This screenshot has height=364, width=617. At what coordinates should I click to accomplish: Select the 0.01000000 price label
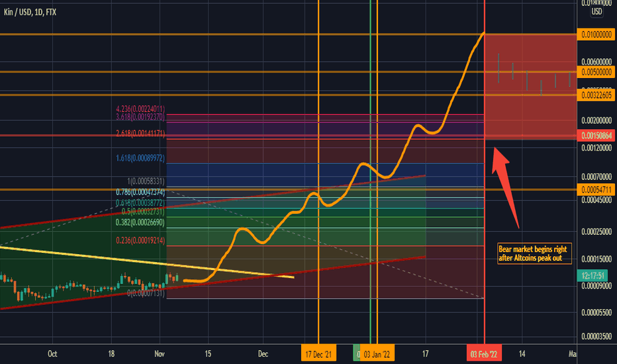pos(596,34)
